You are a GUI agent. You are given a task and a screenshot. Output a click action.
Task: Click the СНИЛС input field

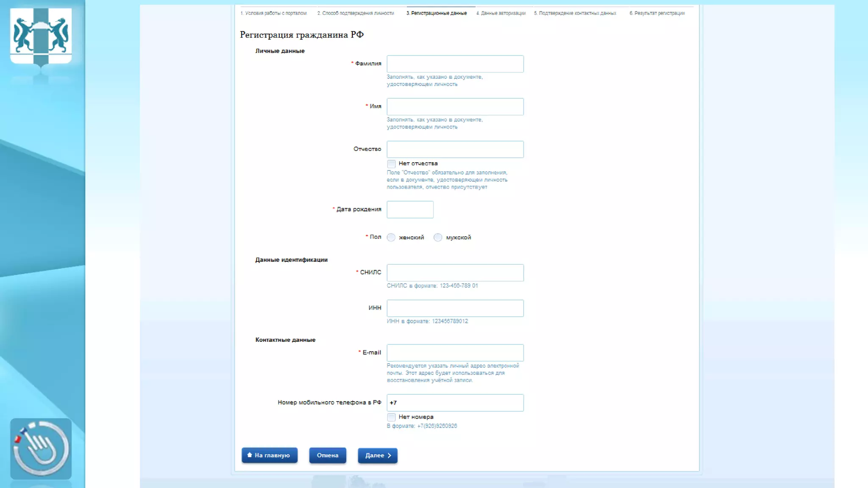[455, 273]
